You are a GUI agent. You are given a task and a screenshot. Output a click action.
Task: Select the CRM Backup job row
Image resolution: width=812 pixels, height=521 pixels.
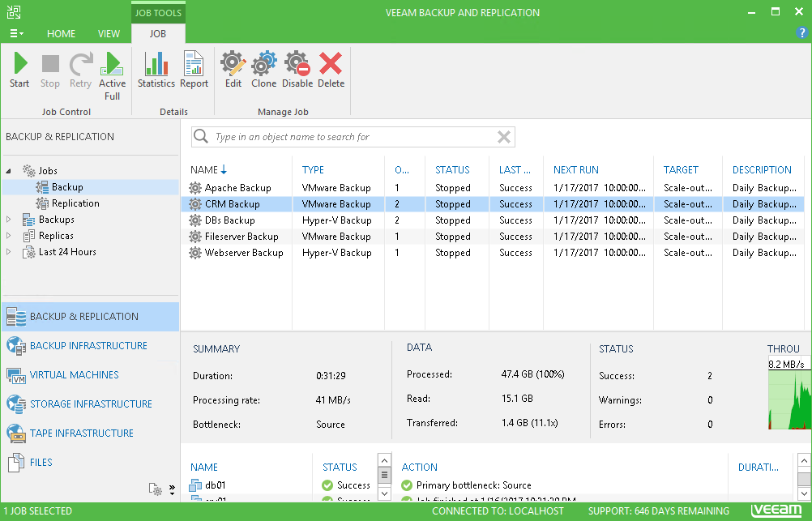[x=492, y=204]
